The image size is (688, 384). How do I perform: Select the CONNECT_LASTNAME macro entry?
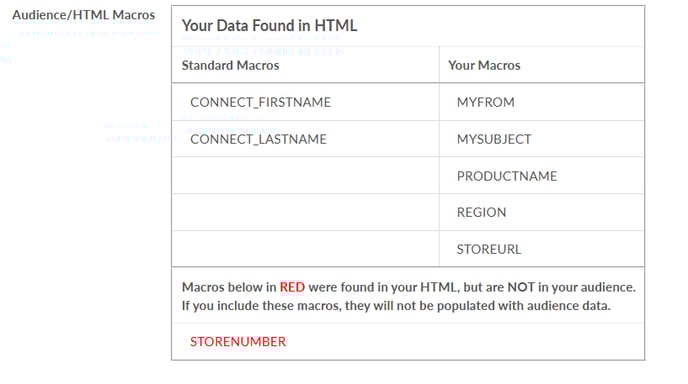[x=258, y=139]
